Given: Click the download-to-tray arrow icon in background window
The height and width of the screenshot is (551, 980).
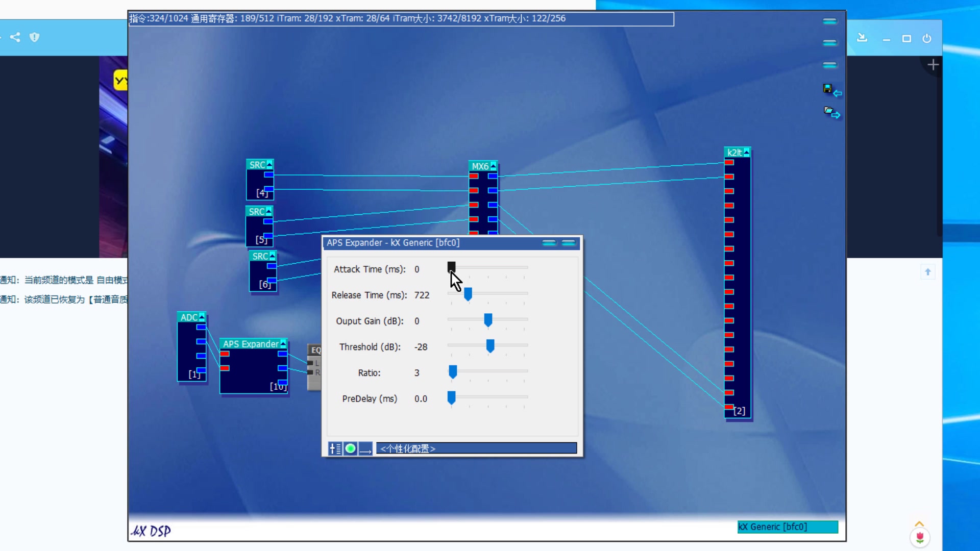Looking at the screenshot, I should pos(862,38).
